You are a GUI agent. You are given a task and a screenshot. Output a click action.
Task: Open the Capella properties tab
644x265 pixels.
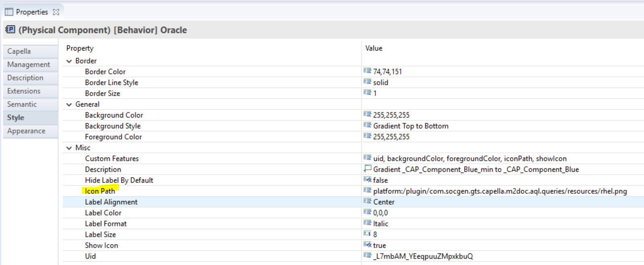[31, 51]
